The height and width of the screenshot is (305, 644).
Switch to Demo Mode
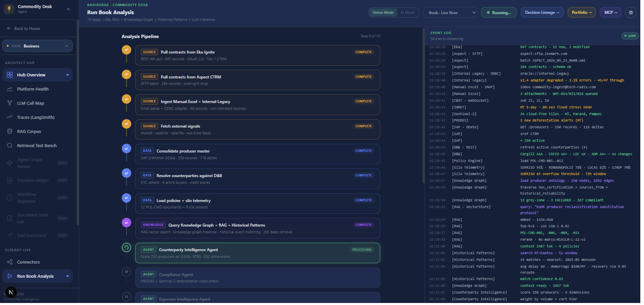click(383, 12)
